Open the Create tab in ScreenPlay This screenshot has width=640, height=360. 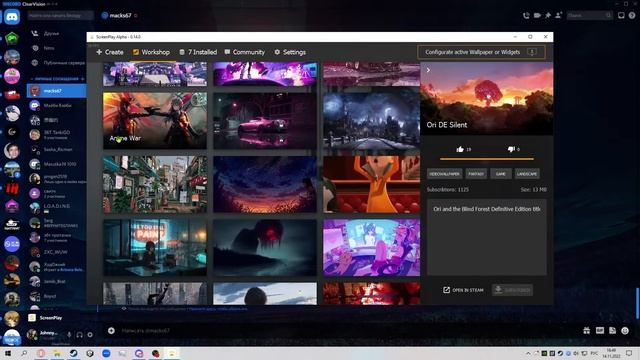pyautogui.click(x=110, y=52)
